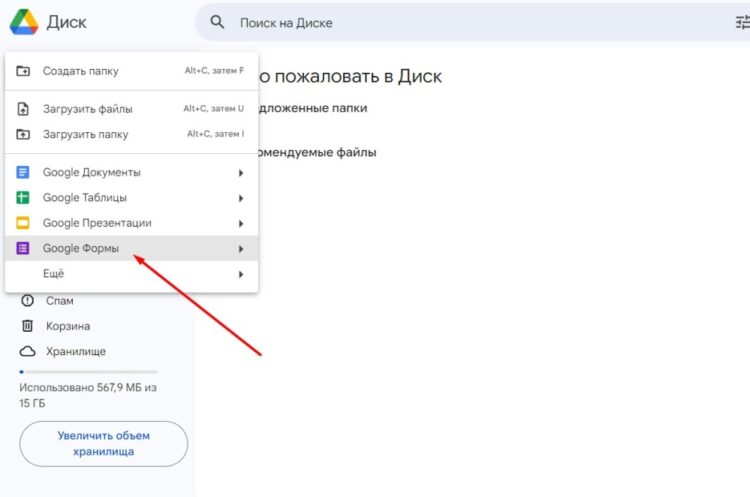Viewport: 750px width, 497px height.
Task: Click the Google Slides yellow icon
Action: tap(23, 223)
